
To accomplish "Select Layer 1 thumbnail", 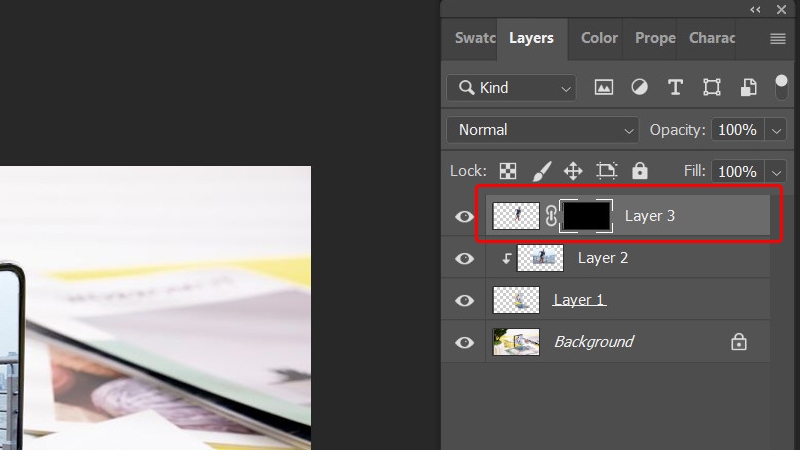I will coord(516,300).
